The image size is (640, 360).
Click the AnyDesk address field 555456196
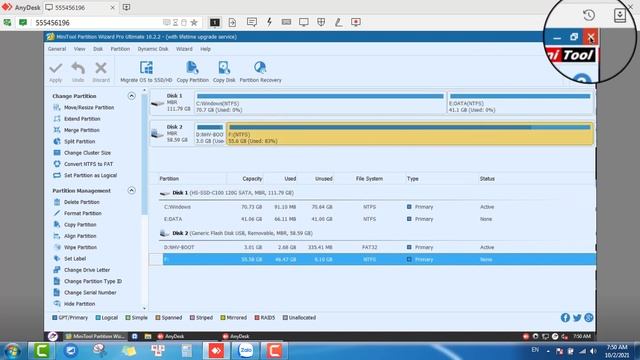98,22
